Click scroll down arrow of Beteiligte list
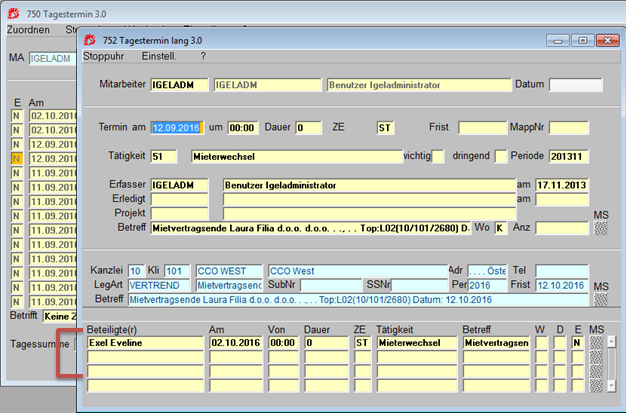The image size is (626, 413). pyautogui.click(x=611, y=385)
